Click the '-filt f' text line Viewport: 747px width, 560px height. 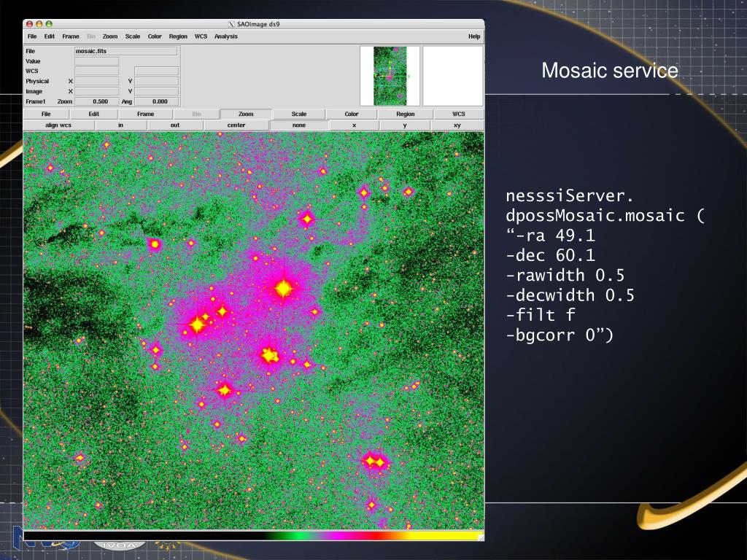541,315
